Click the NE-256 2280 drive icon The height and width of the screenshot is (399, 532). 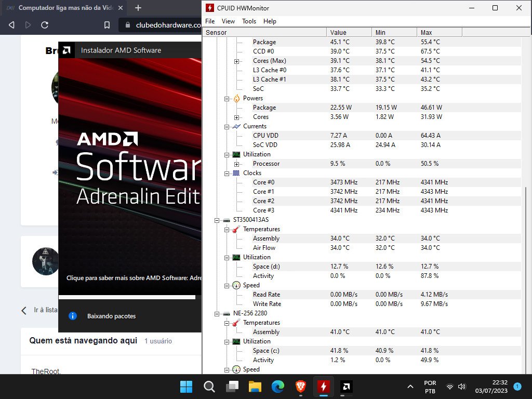[x=227, y=313]
